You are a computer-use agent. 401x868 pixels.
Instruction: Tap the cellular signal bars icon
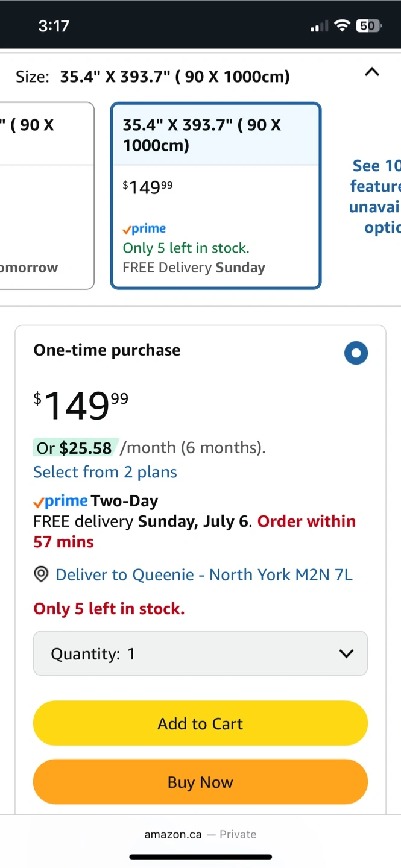[x=319, y=26]
